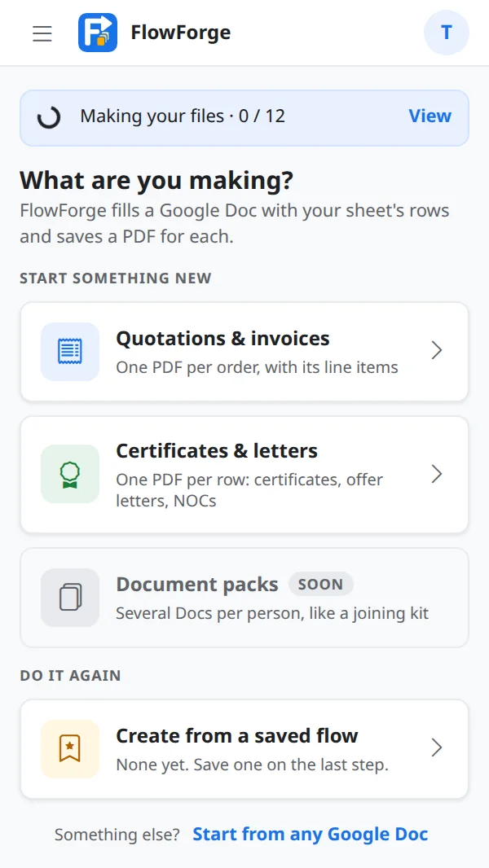Click the SOON badge on Document packs
The image size is (489, 868).
point(320,584)
